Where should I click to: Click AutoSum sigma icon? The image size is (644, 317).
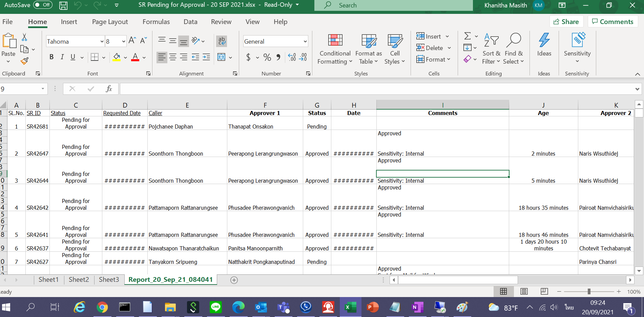(468, 36)
